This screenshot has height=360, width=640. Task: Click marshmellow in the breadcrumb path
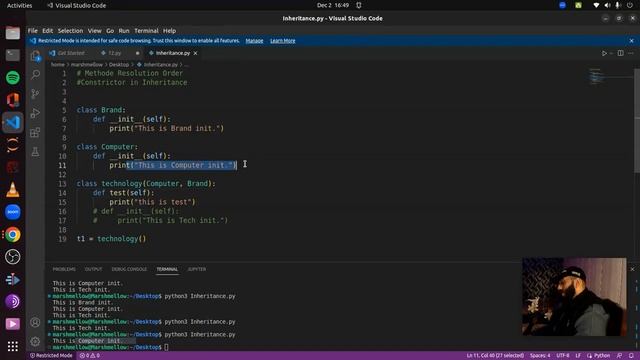pos(87,64)
